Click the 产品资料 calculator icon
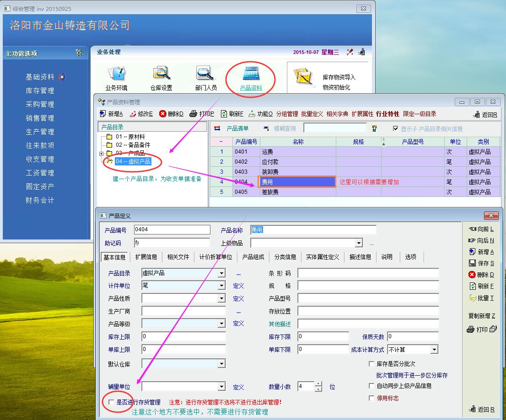 tap(251, 74)
